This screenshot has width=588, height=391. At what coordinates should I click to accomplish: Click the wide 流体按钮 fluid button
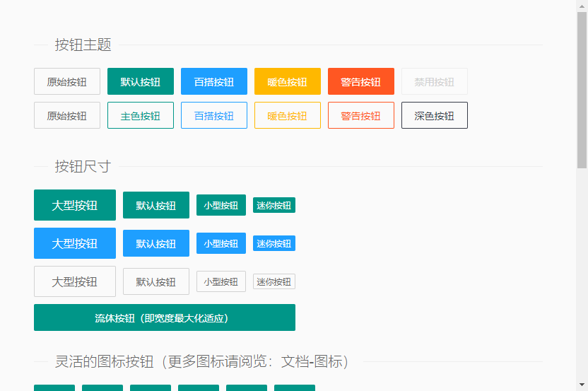[x=165, y=317]
